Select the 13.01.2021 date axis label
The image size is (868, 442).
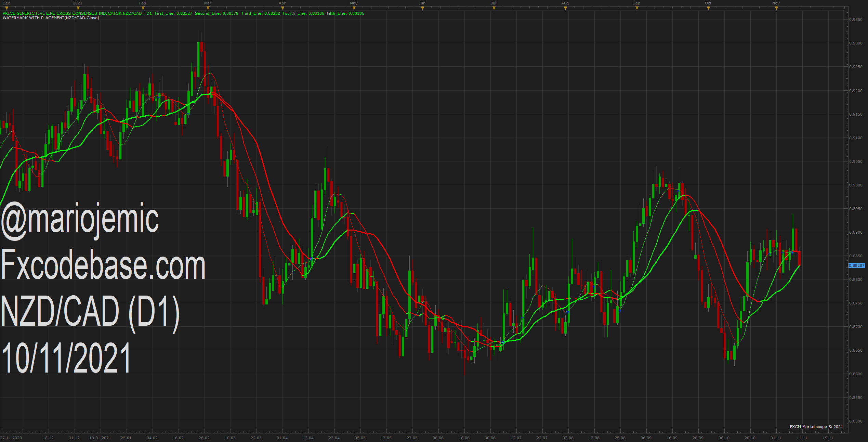[100, 438]
